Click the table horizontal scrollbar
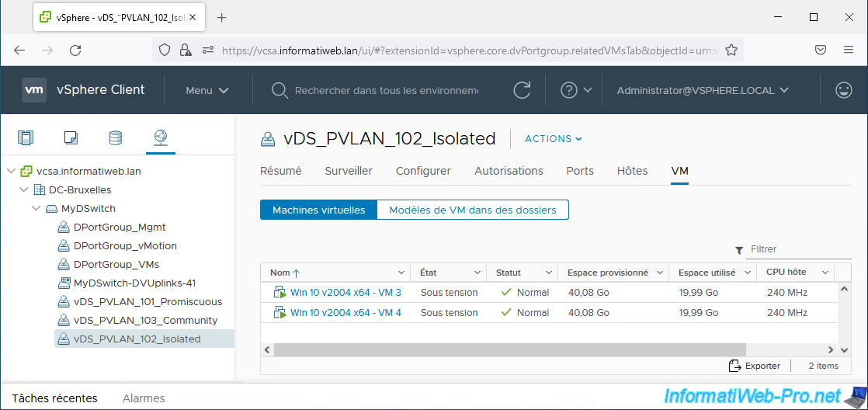 [509, 349]
